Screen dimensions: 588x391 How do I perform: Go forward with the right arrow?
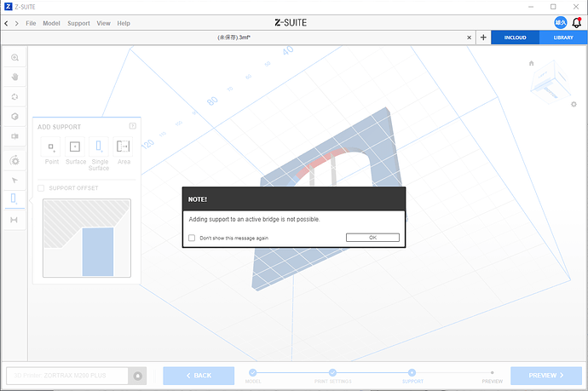(16, 23)
